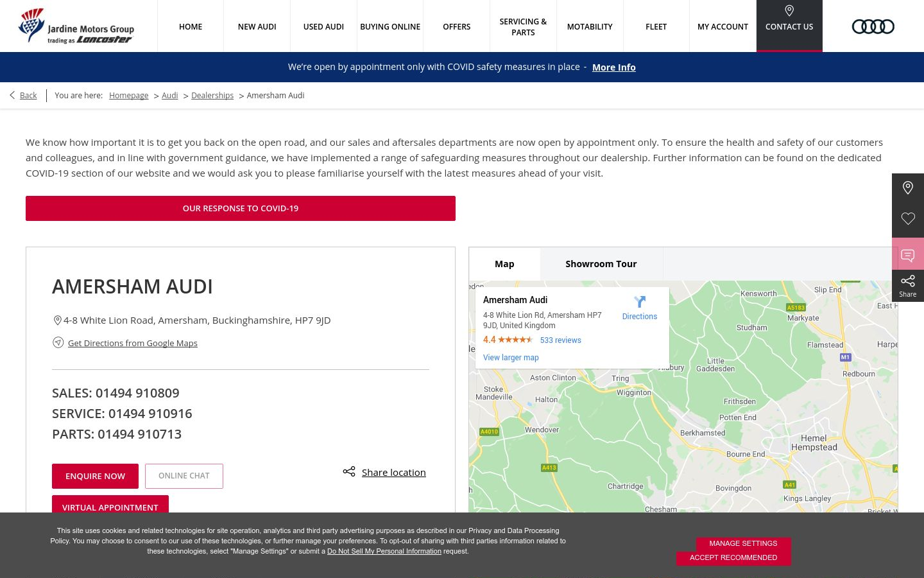Click MANAGE SETTINGS in cookie banner

pos(743,543)
